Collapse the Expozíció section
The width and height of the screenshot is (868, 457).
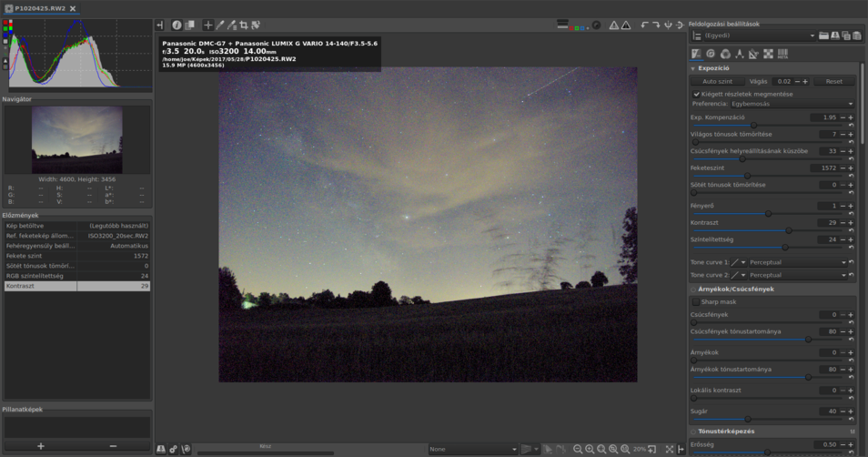[x=693, y=68]
